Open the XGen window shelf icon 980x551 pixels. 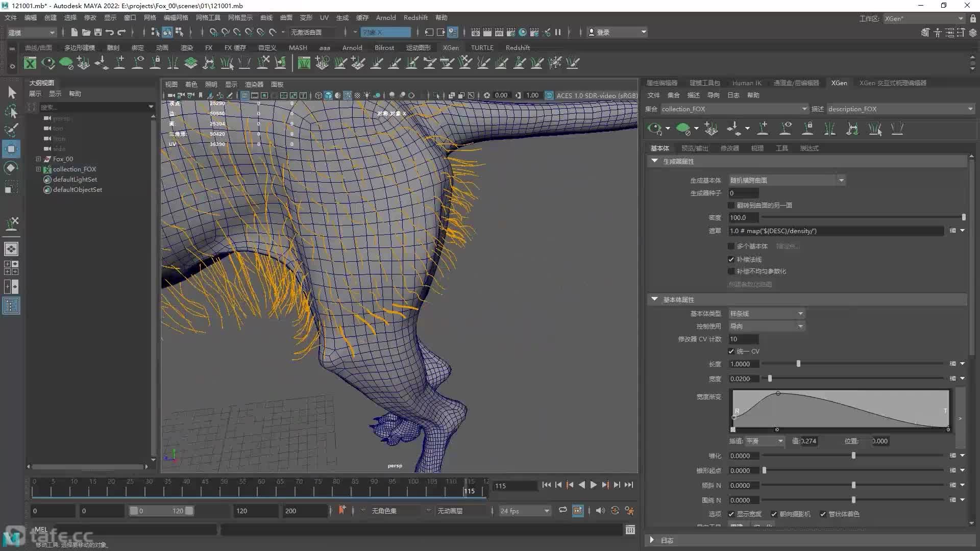30,63
